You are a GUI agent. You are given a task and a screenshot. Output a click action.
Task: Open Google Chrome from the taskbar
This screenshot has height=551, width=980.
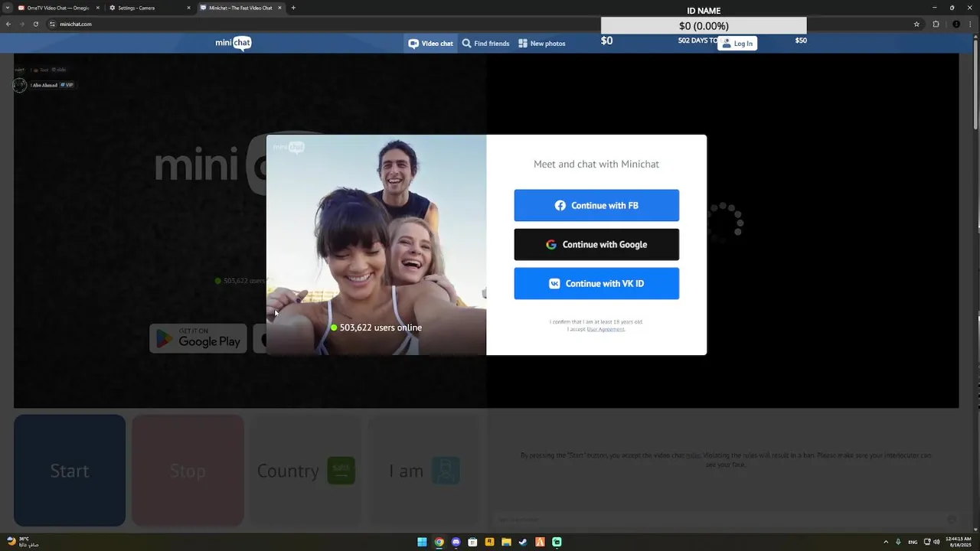(x=439, y=542)
